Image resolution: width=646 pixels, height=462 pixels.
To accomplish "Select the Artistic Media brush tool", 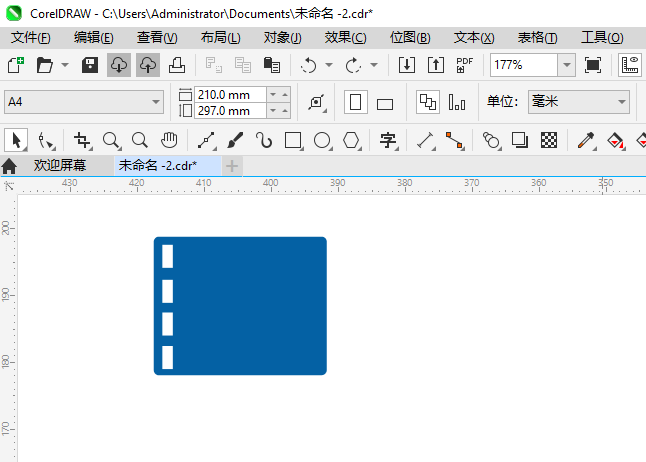I will click(235, 141).
